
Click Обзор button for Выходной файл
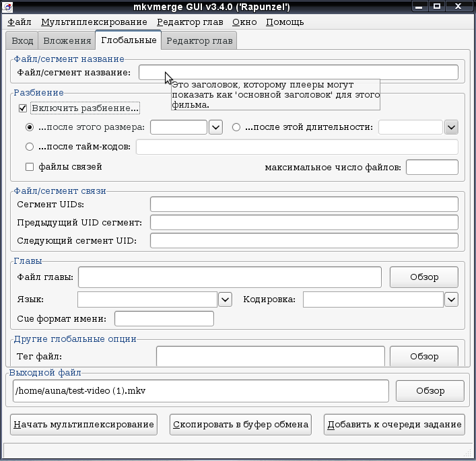pyautogui.click(x=430, y=391)
